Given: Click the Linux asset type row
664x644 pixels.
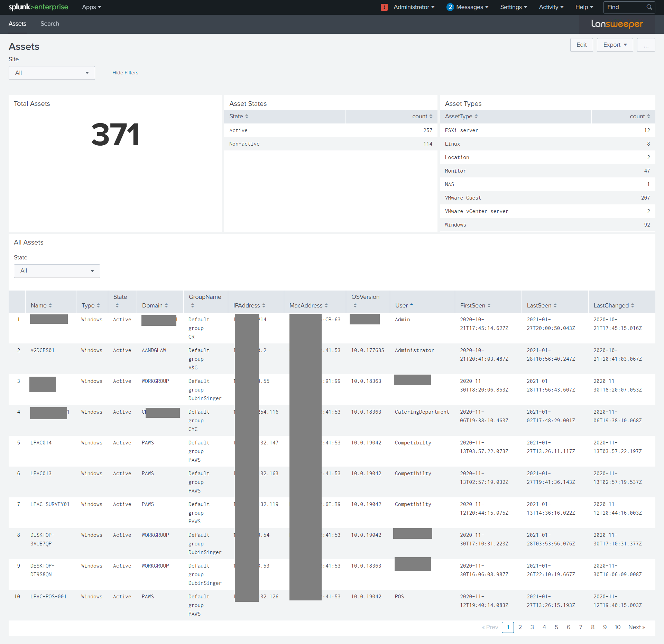Looking at the screenshot, I should (x=547, y=144).
